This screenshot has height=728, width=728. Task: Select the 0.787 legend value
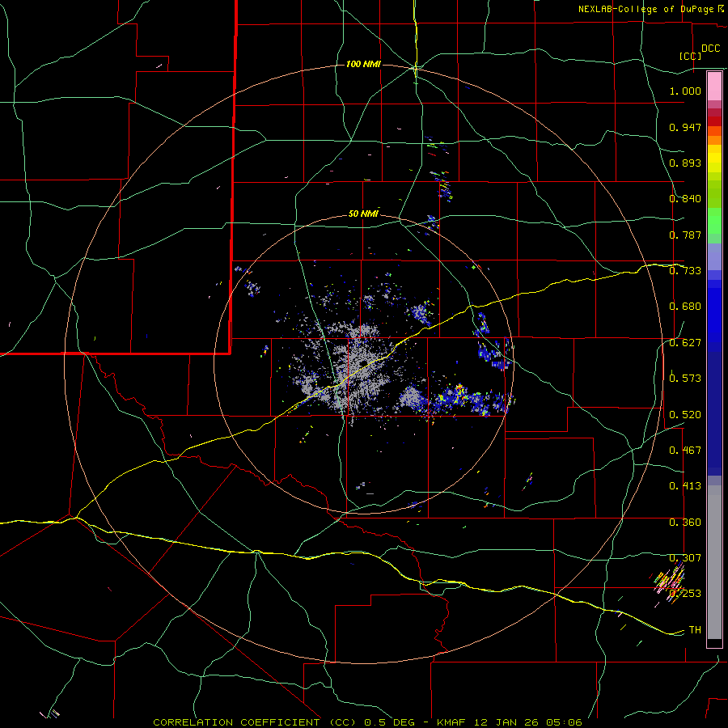pos(685,235)
